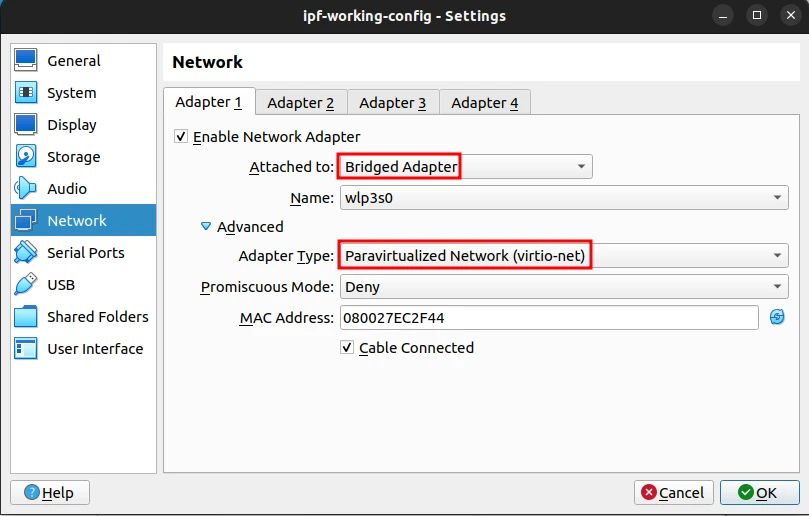This screenshot has height=516, width=809.
Task: Open the Storage settings section
Action: [x=73, y=157]
